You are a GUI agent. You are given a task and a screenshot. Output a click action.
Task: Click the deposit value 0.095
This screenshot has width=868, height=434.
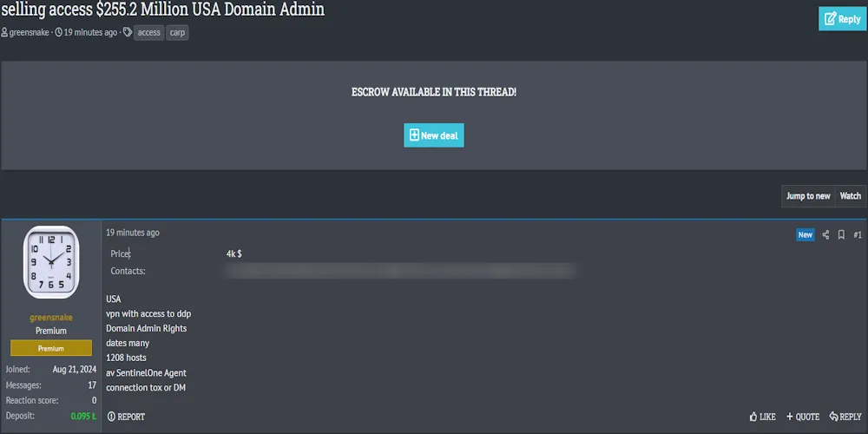pos(83,416)
